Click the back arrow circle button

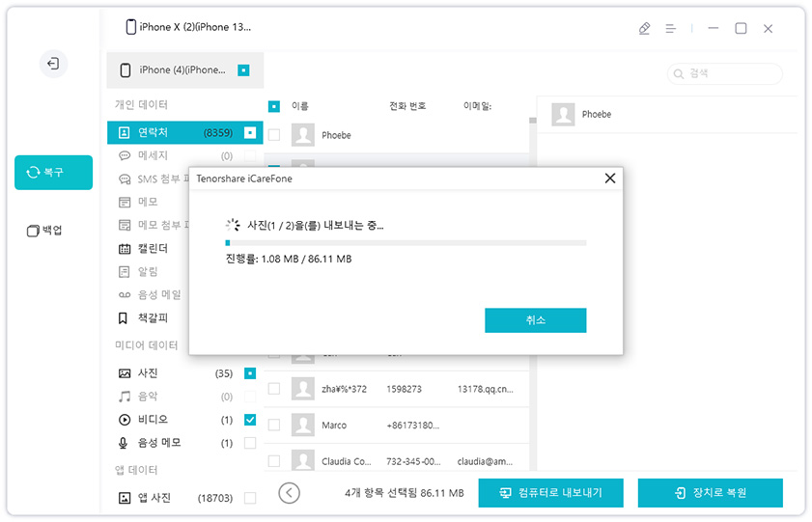[x=289, y=493]
